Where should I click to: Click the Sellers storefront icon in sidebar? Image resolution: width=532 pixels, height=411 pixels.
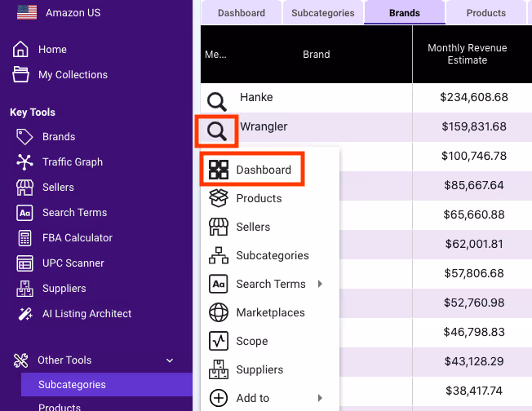[x=24, y=188]
